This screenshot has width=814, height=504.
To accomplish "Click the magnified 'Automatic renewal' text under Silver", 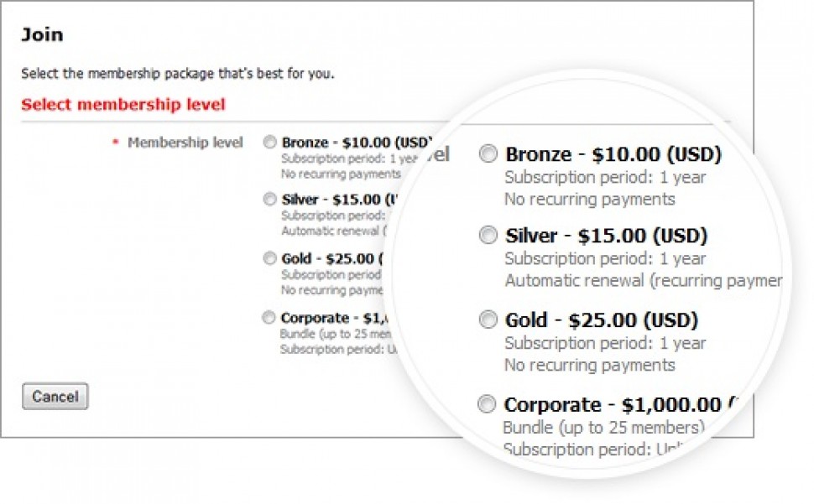I will (642, 280).
